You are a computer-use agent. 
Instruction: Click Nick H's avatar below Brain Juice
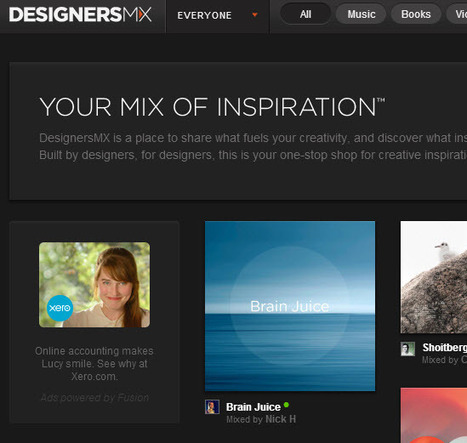coord(212,407)
